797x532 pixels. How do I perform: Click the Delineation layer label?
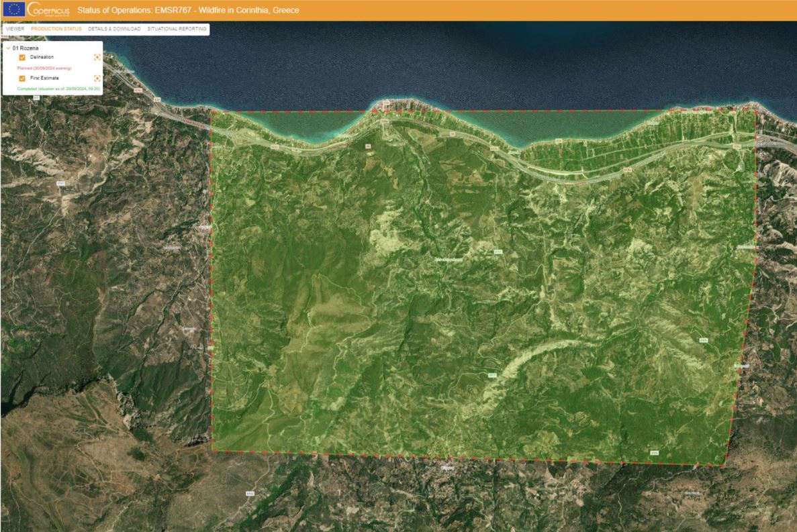click(42, 58)
